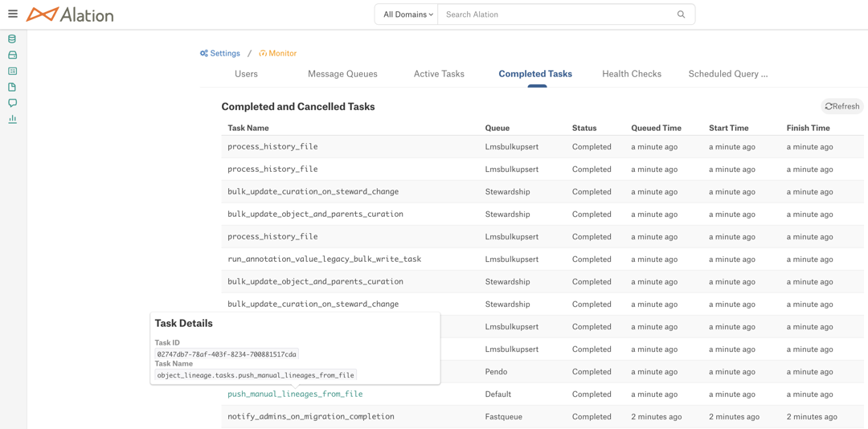The width and height of the screenshot is (868, 429).
Task: Switch to the Users tab
Action: (x=247, y=74)
